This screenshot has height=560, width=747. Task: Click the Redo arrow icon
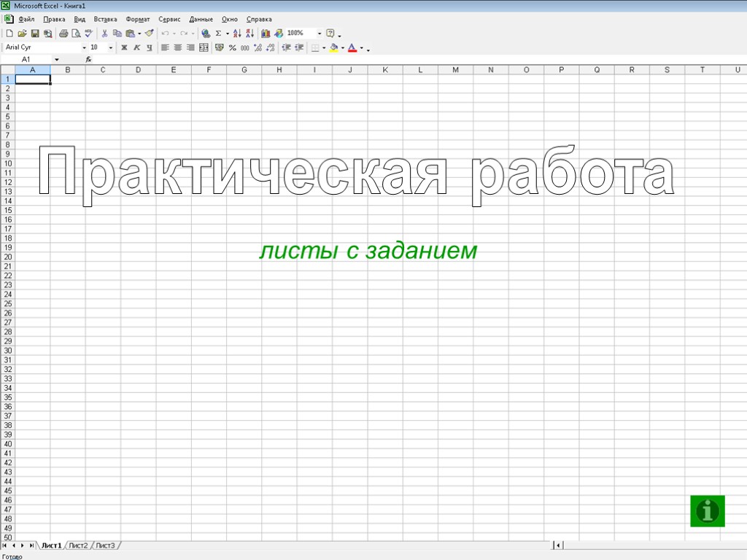tap(184, 34)
